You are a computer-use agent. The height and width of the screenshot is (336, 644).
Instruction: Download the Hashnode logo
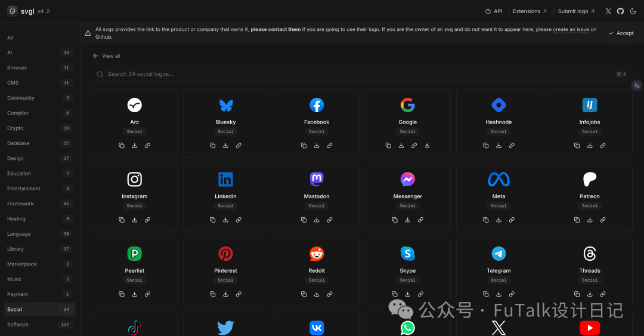[x=499, y=146]
